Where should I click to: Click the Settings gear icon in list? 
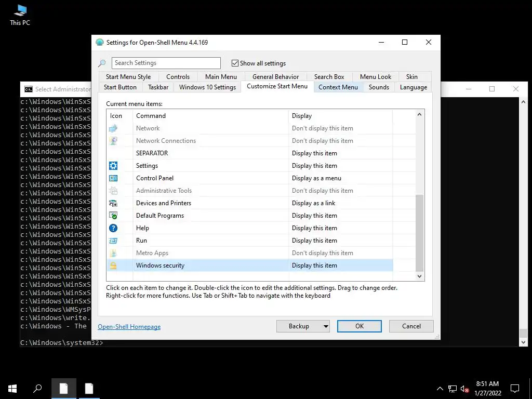[113, 166]
